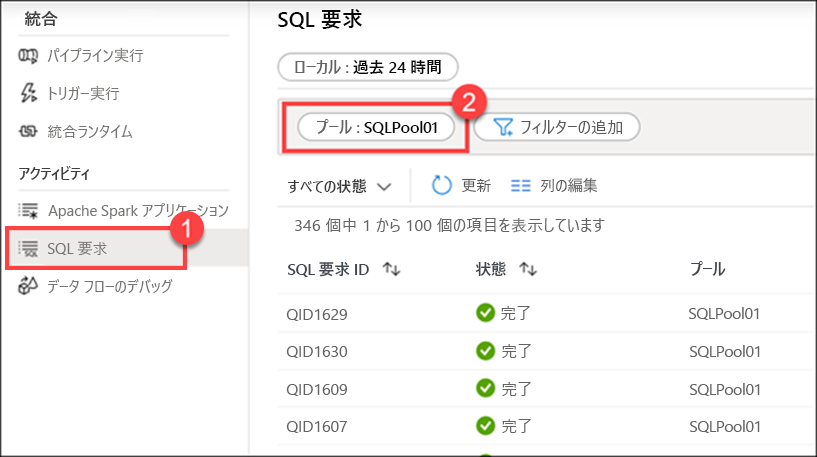Select request QID1629

317,314
